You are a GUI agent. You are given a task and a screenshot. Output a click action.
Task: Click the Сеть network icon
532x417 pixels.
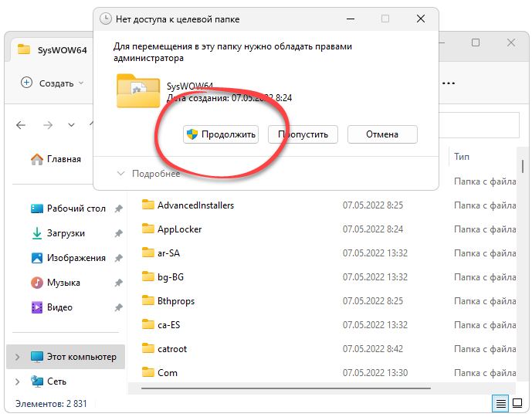click(x=37, y=381)
